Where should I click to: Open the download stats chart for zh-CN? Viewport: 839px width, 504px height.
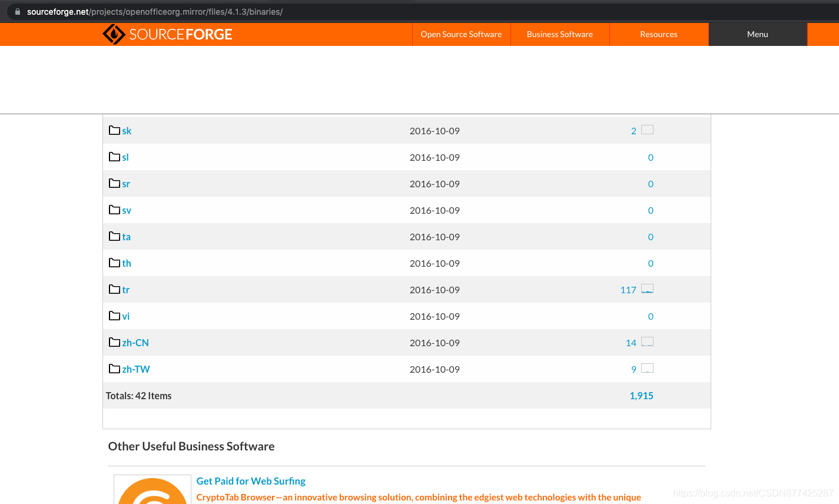(x=647, y=341)
